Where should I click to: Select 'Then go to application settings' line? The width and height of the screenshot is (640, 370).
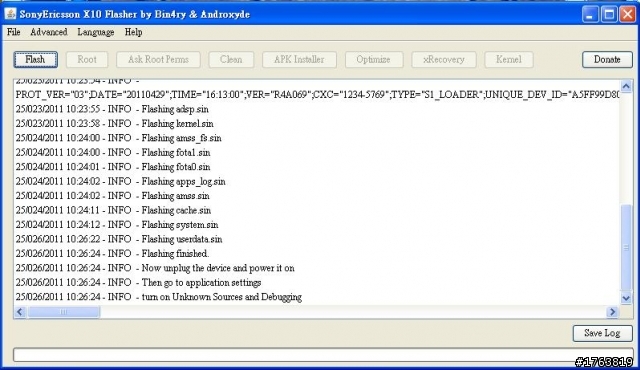click(138, 282)
